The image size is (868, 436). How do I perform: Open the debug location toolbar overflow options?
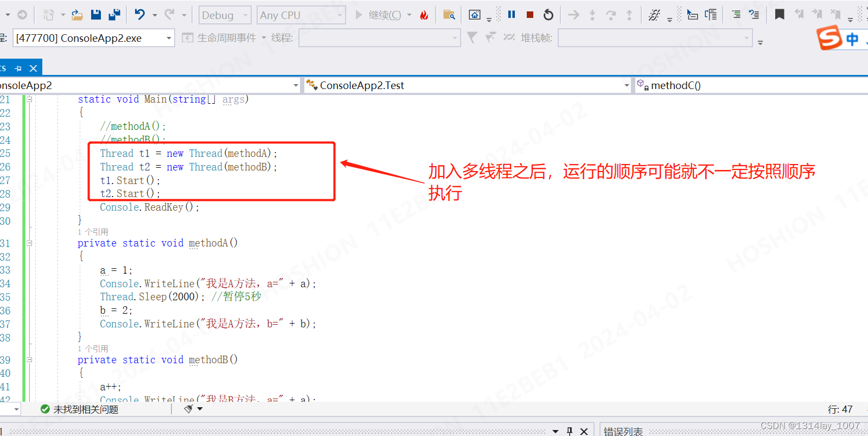click(x=760, y=42)
